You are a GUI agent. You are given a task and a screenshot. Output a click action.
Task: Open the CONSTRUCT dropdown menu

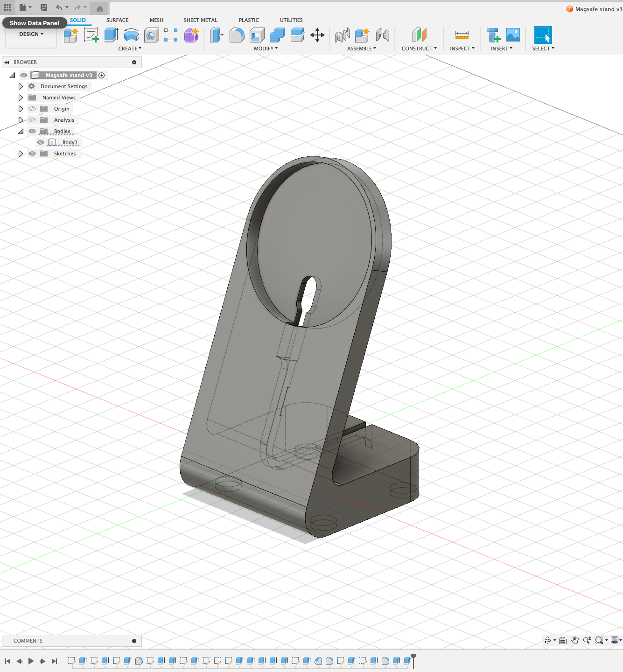(420, 49)
